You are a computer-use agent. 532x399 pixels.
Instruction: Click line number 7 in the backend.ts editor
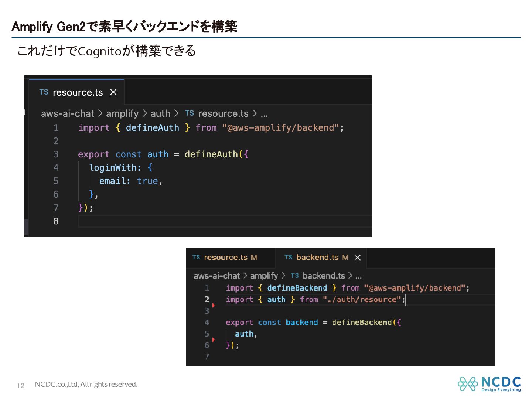pyautogui.click(x=207, y=357)
